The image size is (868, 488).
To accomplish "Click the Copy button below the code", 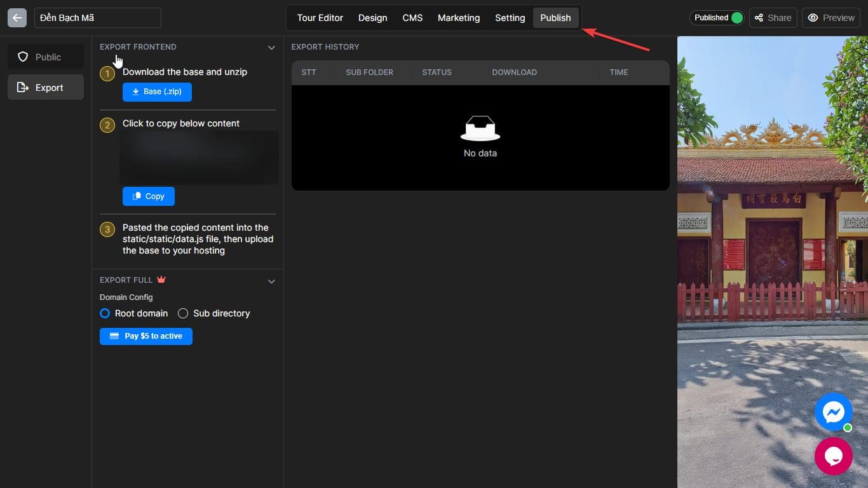I will pos(148,196).
